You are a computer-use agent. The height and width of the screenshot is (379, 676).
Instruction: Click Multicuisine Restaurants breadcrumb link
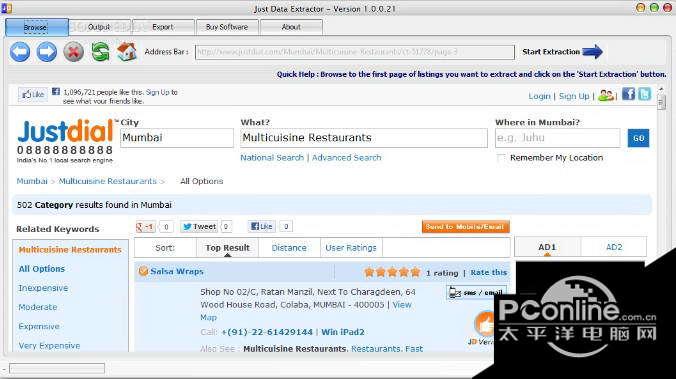click(x=107, y=181)
